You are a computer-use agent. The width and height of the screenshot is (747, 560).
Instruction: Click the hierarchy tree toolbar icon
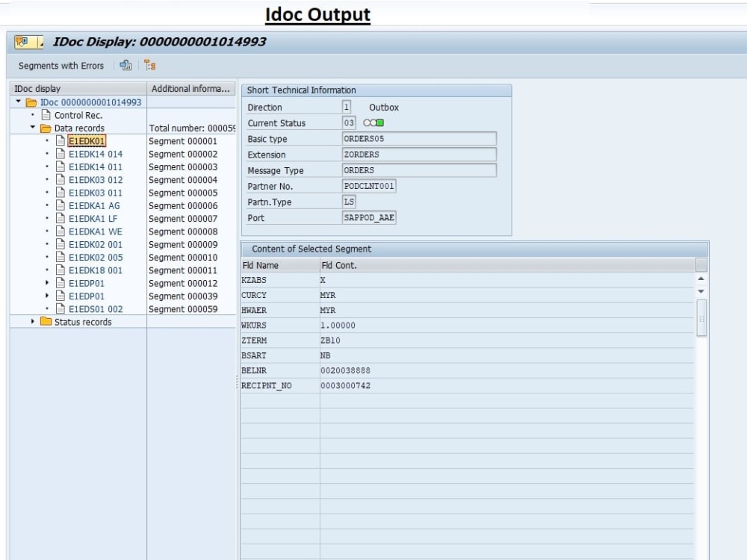[149, 66]
